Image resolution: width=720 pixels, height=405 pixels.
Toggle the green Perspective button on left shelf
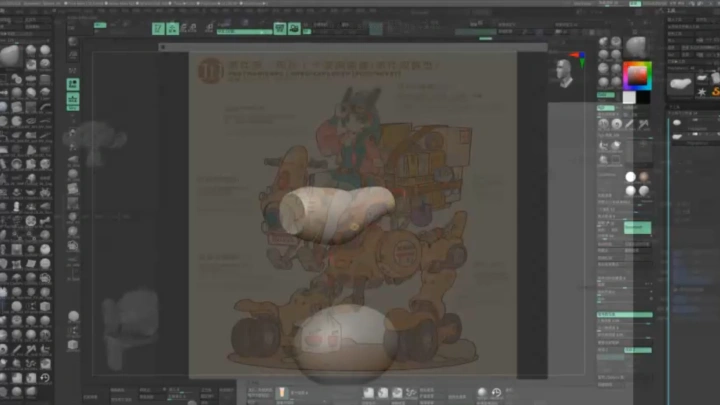(73, 84)
